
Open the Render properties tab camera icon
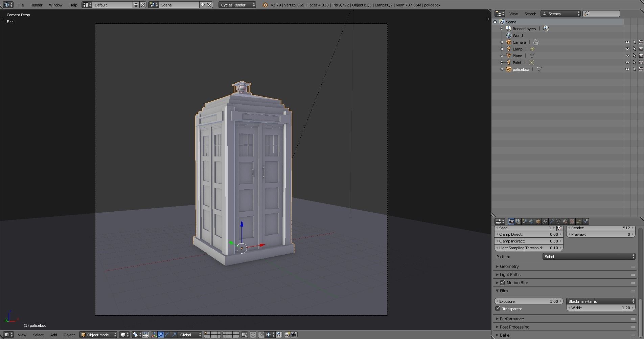(x=511, y=221)
